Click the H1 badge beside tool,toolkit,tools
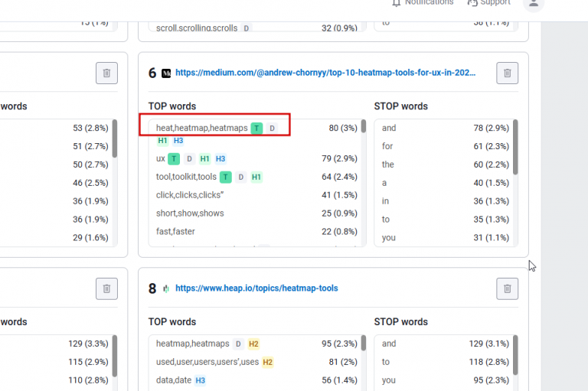The image size is (588, 391). pyautogui.click(x=256, y=177)
